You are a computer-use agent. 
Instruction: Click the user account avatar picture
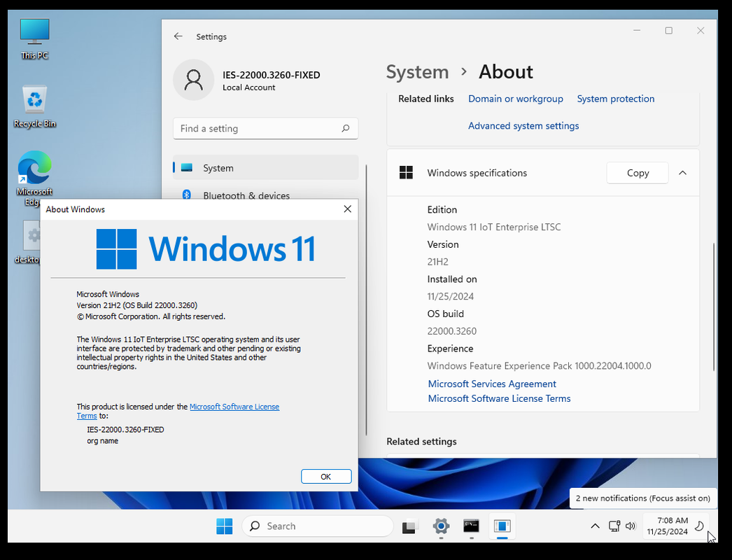pyautogui.click(x=193, y=80)
